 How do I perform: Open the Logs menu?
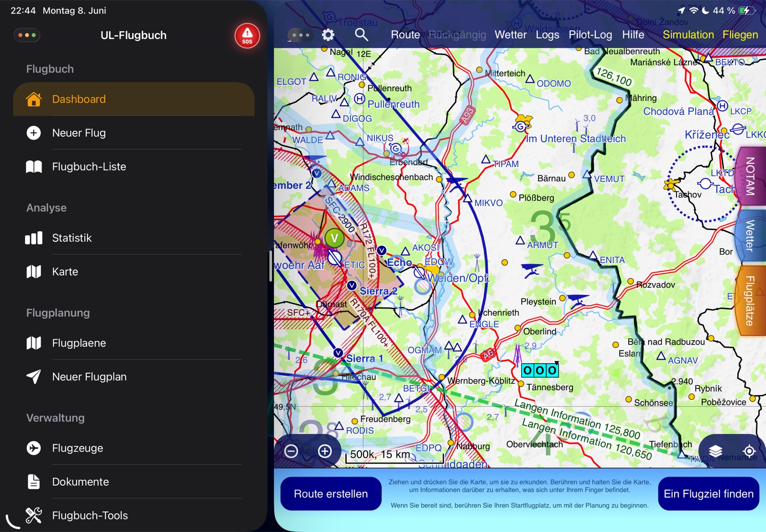pyautogui.click(x=547, y=34)
